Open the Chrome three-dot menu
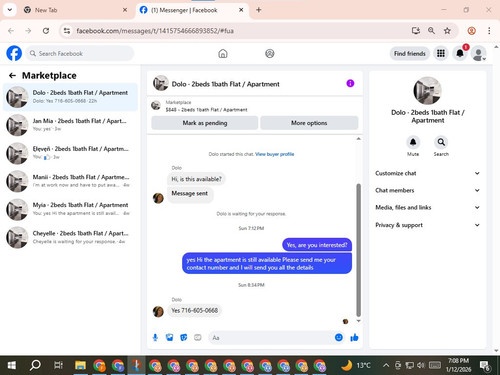 coord(489,31)
